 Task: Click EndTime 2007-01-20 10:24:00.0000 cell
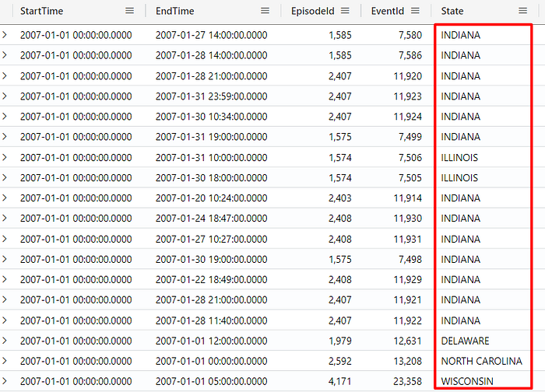(211, 198)
